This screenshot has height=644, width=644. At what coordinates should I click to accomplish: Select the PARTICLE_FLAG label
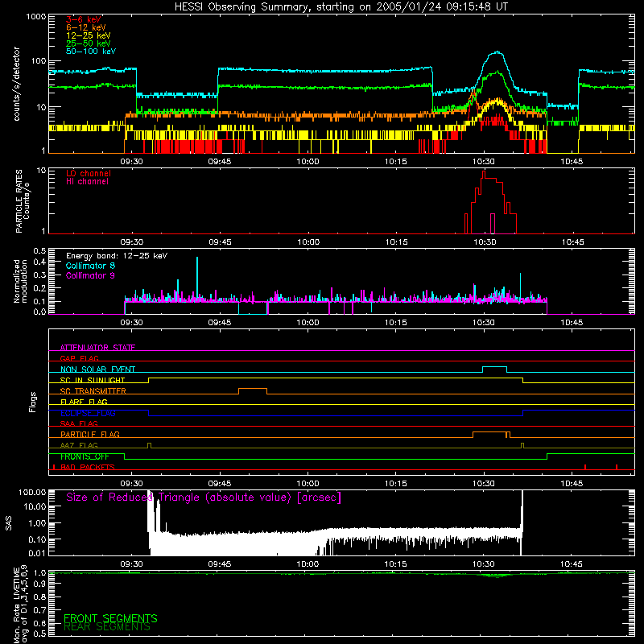click(90, 435)
